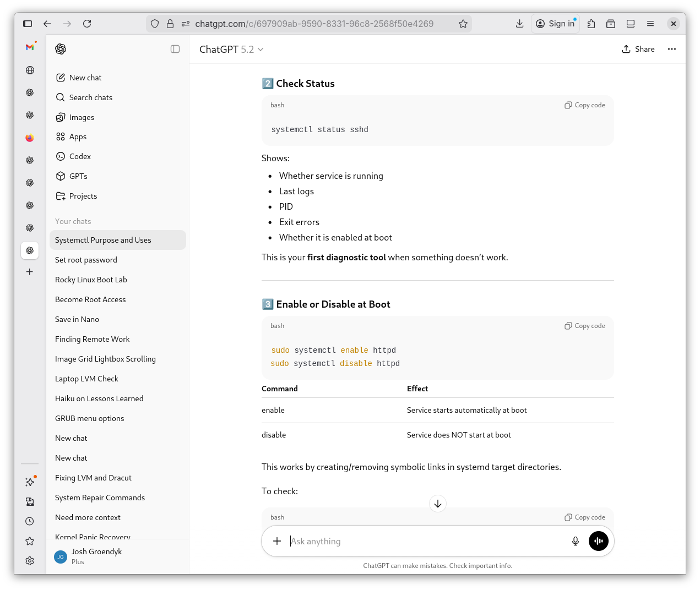Bookmark this page with star icon
This screenshot has width=700, height=590.
coord(463,24)
